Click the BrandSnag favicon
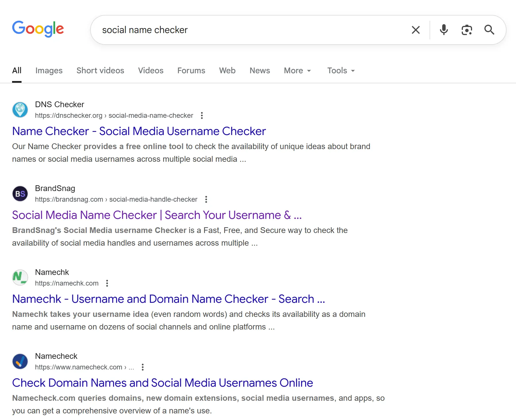Image resolution: width=516 pixels, height=420 pixels. (x=20, y=194)
